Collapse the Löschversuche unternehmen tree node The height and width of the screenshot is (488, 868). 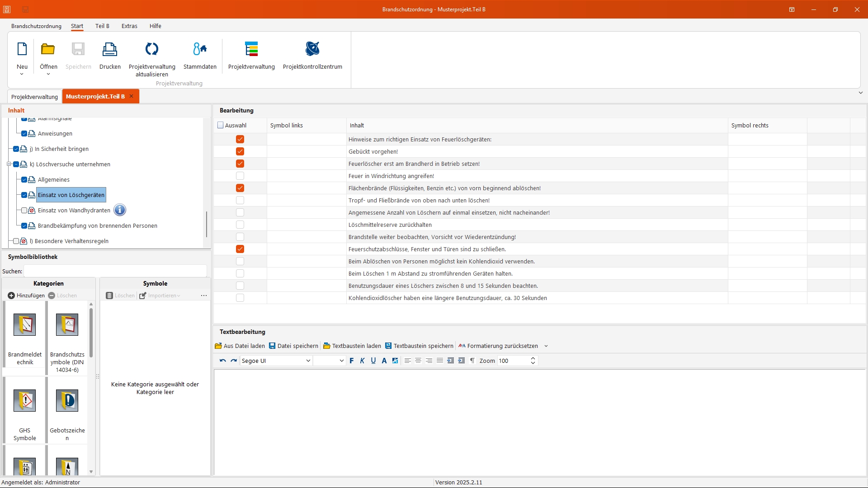tap(9, 164)
